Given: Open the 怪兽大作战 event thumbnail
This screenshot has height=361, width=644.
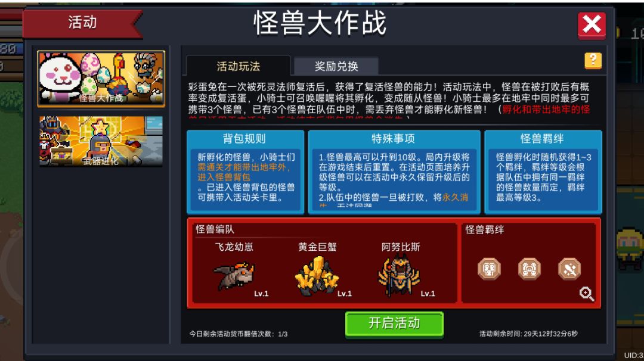Looking at the screenshot, I should [101, 79].
